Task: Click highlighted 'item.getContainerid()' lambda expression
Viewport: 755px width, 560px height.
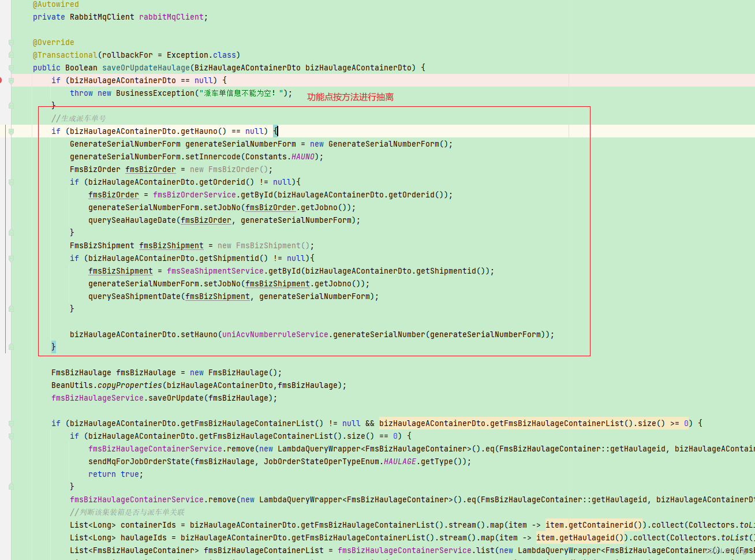Action: 594,525
